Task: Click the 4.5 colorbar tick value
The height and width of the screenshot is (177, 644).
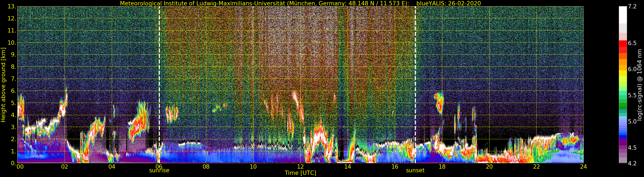Action: coord(632,147)
